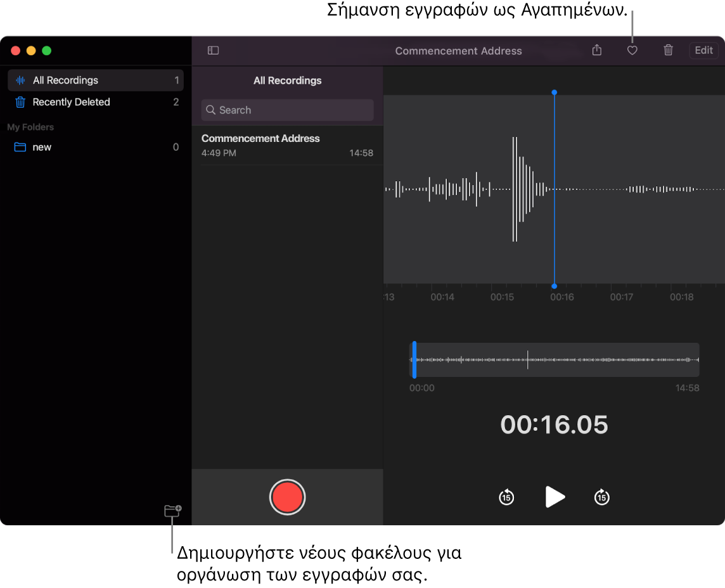
Task: Click the 00:17 mark on the timeline ruler
Action: pyautogui.click(x=622, y=297)
